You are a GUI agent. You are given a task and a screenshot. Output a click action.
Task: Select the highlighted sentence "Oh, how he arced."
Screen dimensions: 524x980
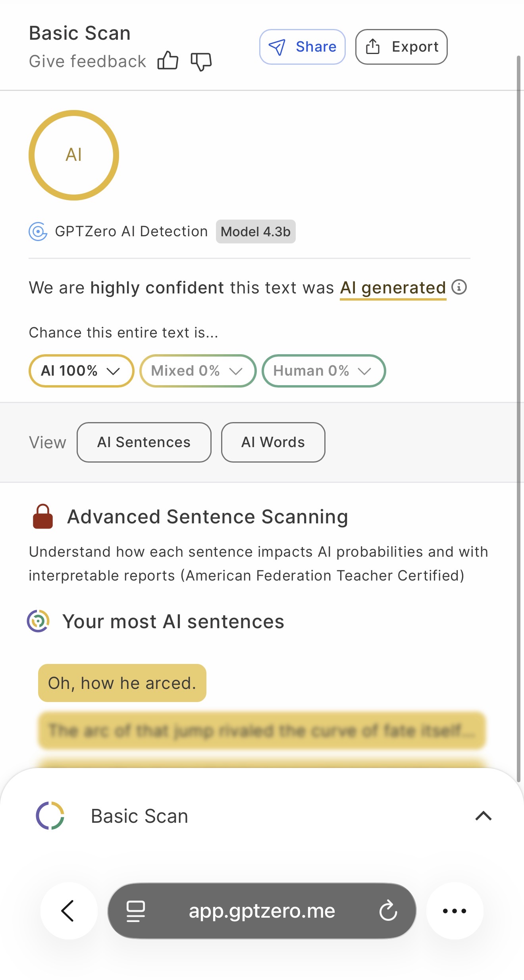point(122,683)
